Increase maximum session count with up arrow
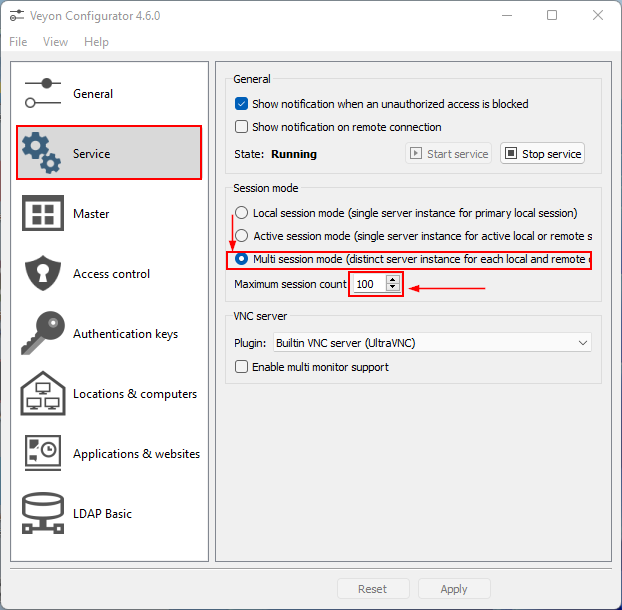 [392, 280]
